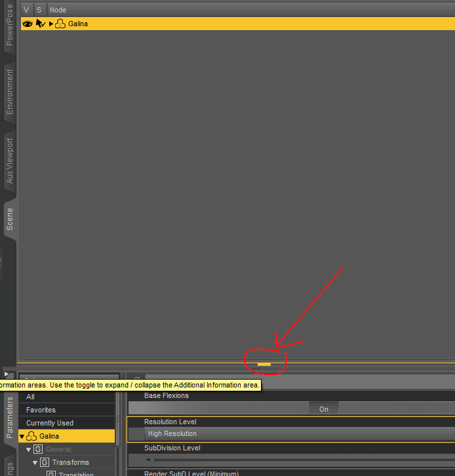Switch to the Scene side tab

tap(9, 219)
